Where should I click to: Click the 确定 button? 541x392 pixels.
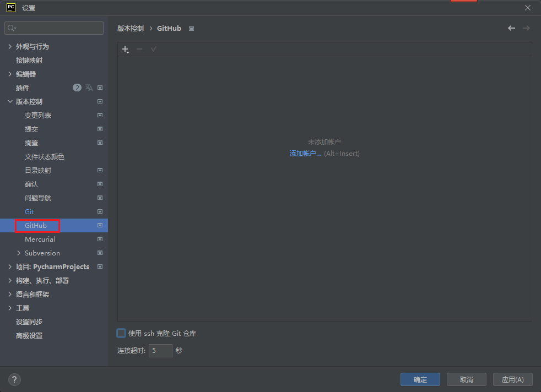[x=420, y=379]
